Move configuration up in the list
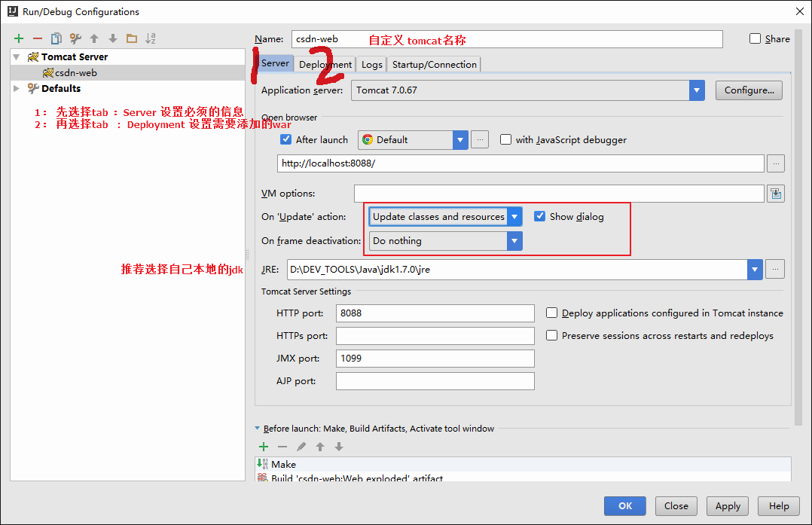Image resolution: width=812 pixels, height=525 pixels. coord(94,38)
